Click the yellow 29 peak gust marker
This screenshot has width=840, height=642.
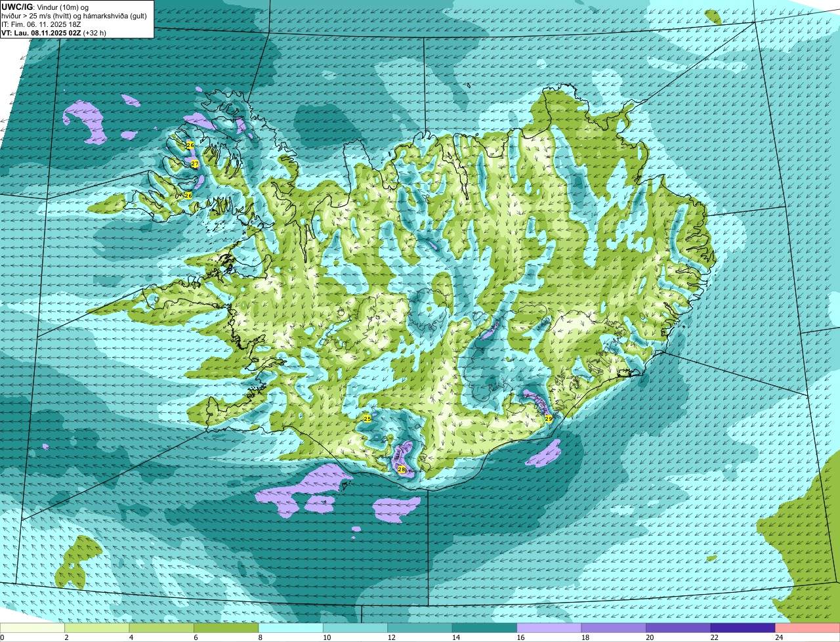coord(549,418)
